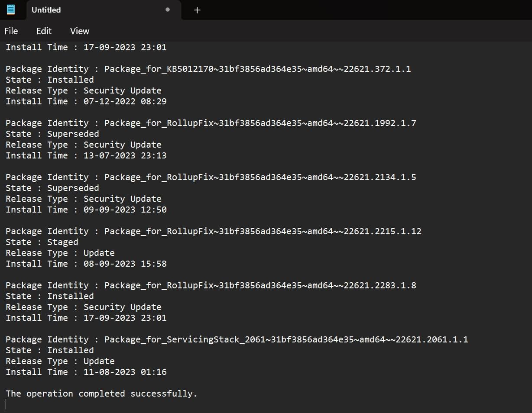Click the operation completed successfully message
The height and width of the screenshot is (413, 532).
(x=101, y=393)
